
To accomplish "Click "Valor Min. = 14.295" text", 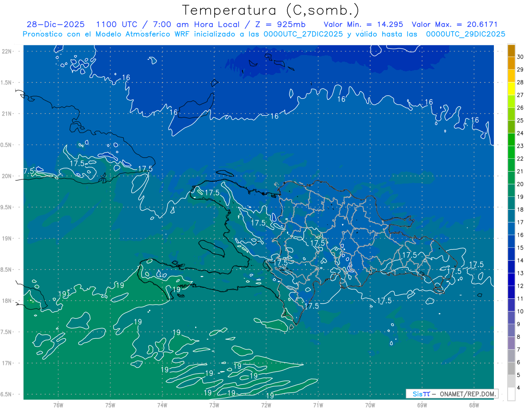I will click(364, 24).
